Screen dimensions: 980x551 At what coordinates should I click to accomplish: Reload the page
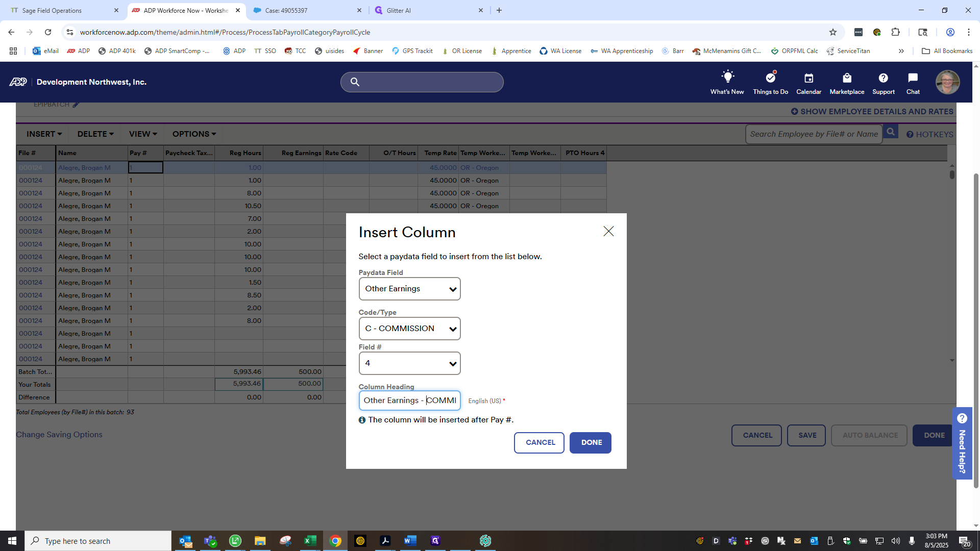coord(48,32)
